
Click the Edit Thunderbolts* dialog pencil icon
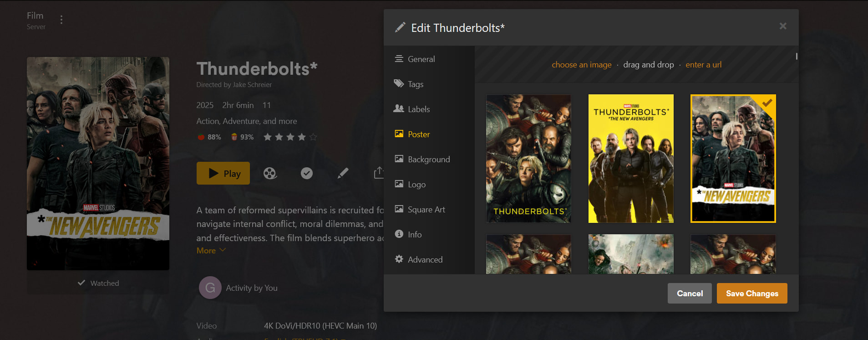400,27
